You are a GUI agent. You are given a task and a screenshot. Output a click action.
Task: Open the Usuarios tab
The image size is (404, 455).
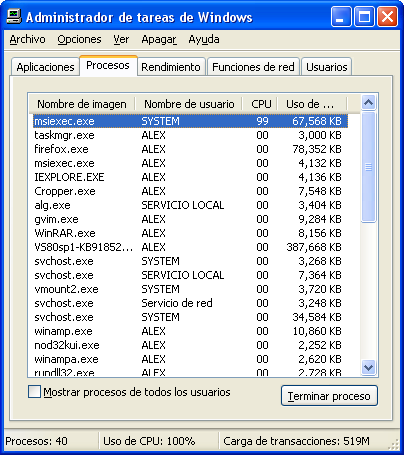[327, 67]
